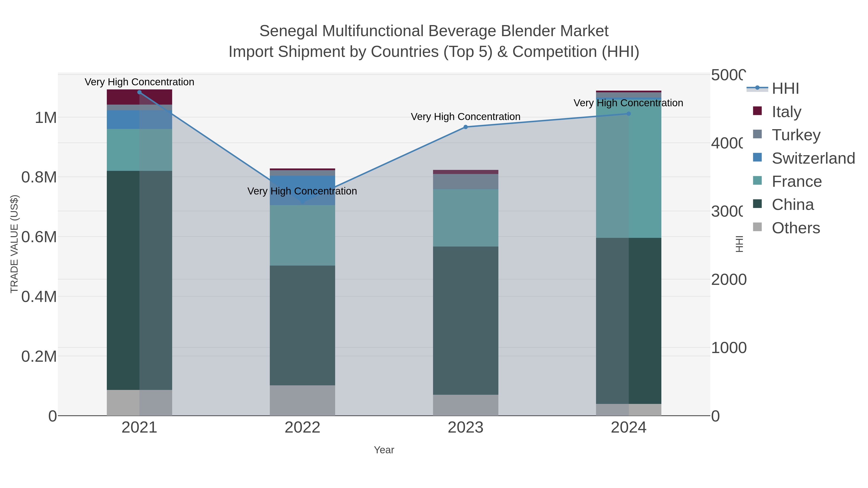Click the 2021 Others bar segment
Viewport: 868px width, 488px height.
pyautogui.click(x=140, y=403)
